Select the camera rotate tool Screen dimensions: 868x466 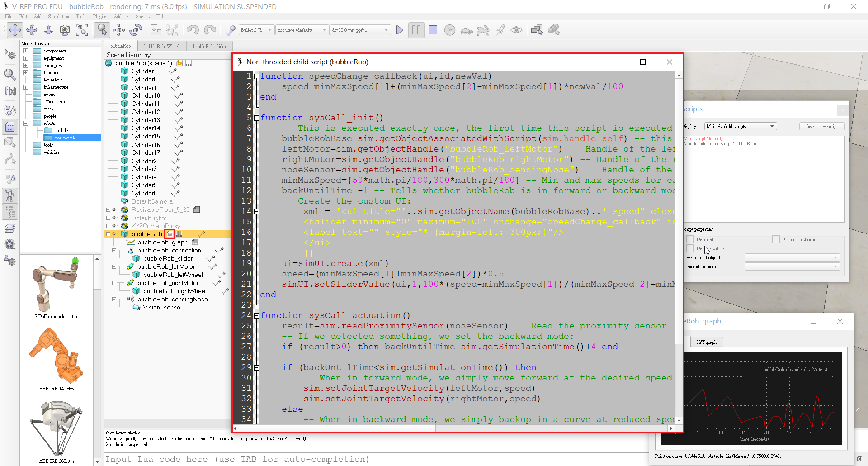tap(32, 30)
